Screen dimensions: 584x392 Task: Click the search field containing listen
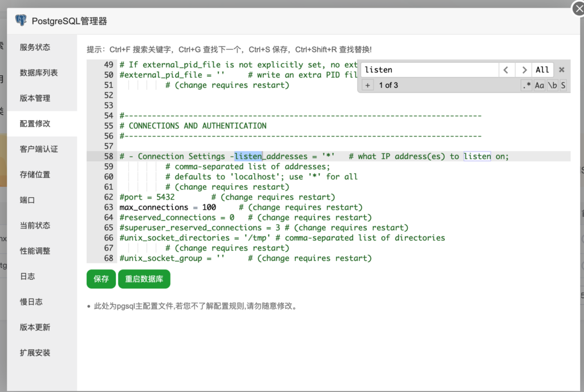click(x=429, y=70)
